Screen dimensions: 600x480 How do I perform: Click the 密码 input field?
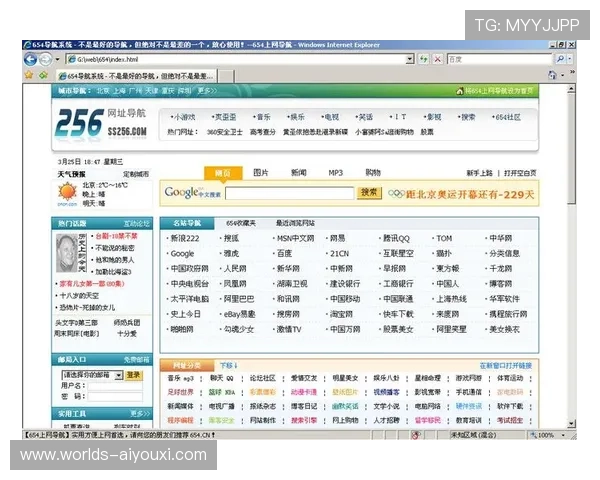[115, 397]
